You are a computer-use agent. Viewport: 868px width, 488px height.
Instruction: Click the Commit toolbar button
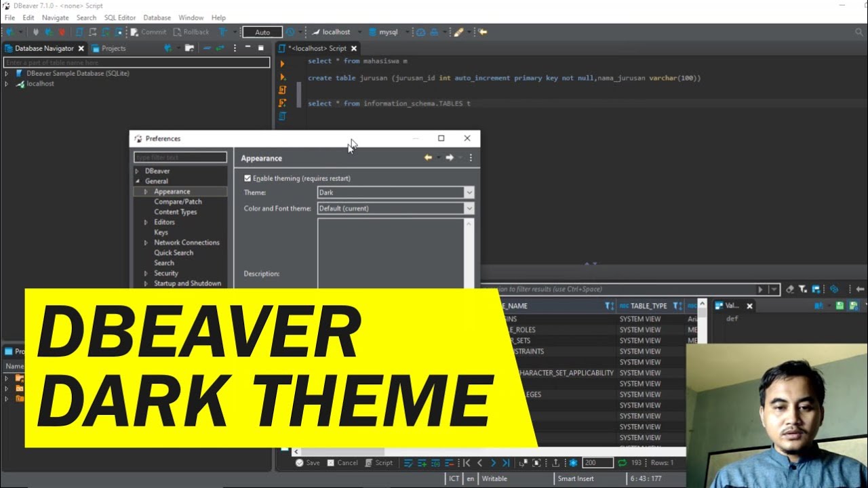coord(149,32)
